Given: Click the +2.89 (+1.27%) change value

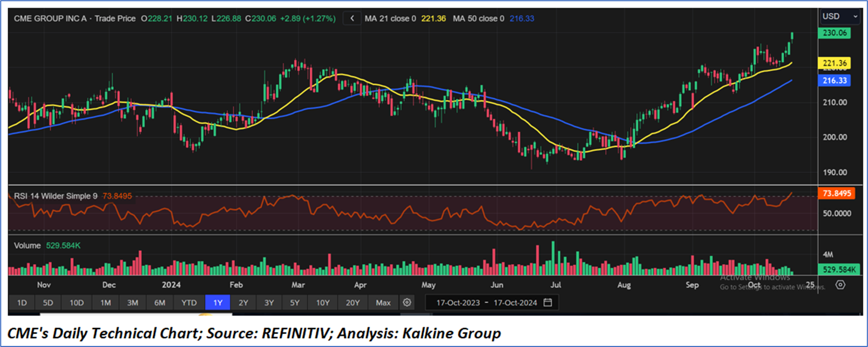Looking at the screenshot, I should (x=308, y=18).
